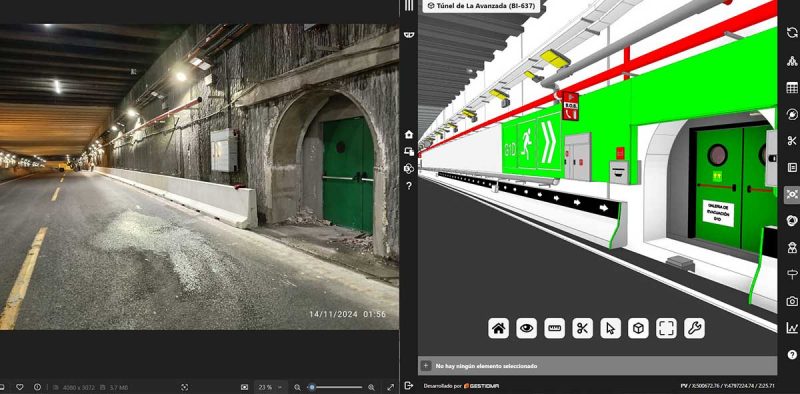
Task: Open the camera snapshot tool in right sidebar
Action: [x=792, y=301]
